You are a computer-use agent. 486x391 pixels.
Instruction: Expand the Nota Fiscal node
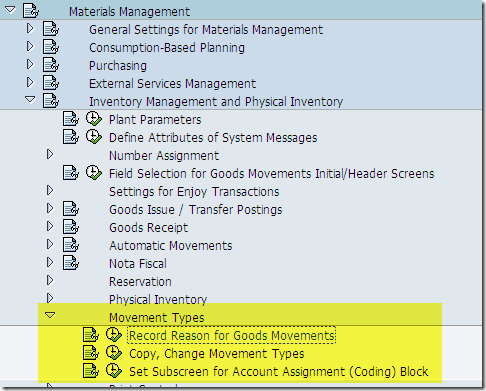(x=50, y=263)
